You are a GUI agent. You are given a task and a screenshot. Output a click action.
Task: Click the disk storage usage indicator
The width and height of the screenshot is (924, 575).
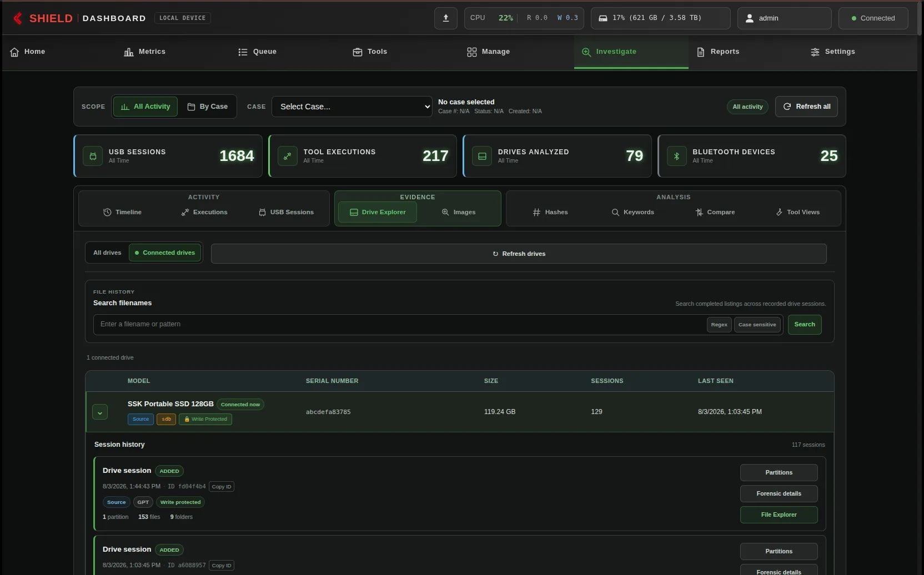pyautogui.click(x=660, y=18)
